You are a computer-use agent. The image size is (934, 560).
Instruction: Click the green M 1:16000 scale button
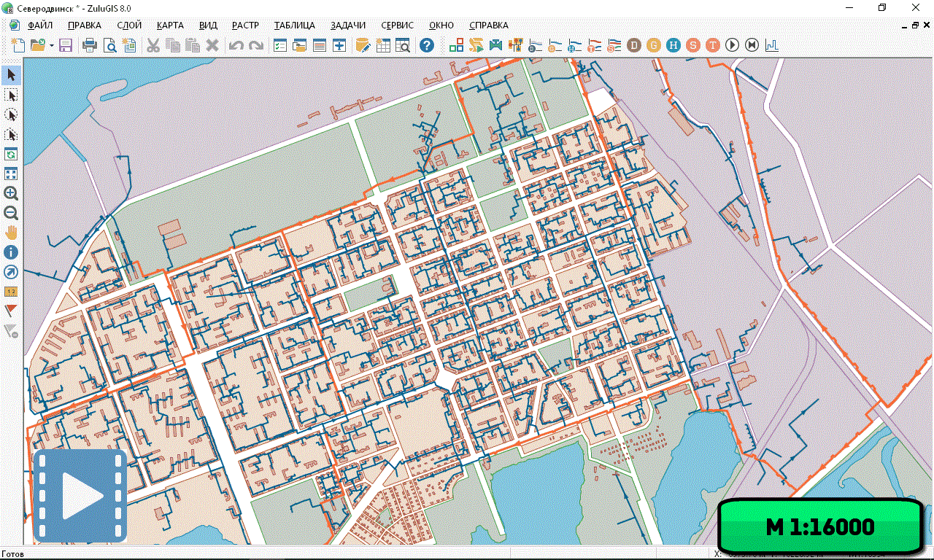point(819,526)
